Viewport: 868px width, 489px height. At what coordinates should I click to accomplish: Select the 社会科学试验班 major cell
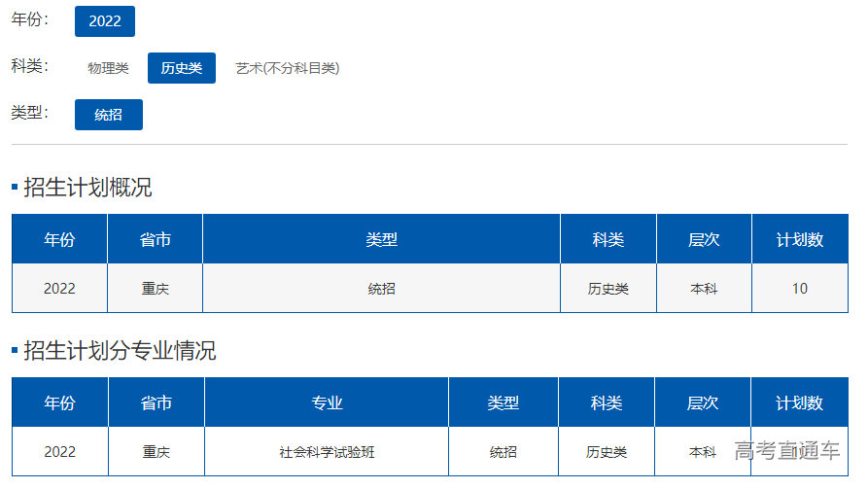pos(327,452)
